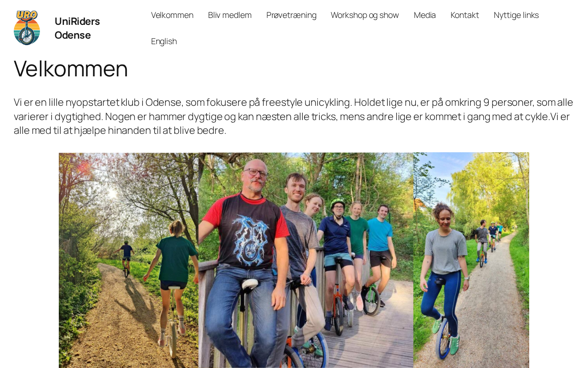Screen dimensions: 588x368
Task: Go to the Velkommen menu item
Action: (172, 15)
